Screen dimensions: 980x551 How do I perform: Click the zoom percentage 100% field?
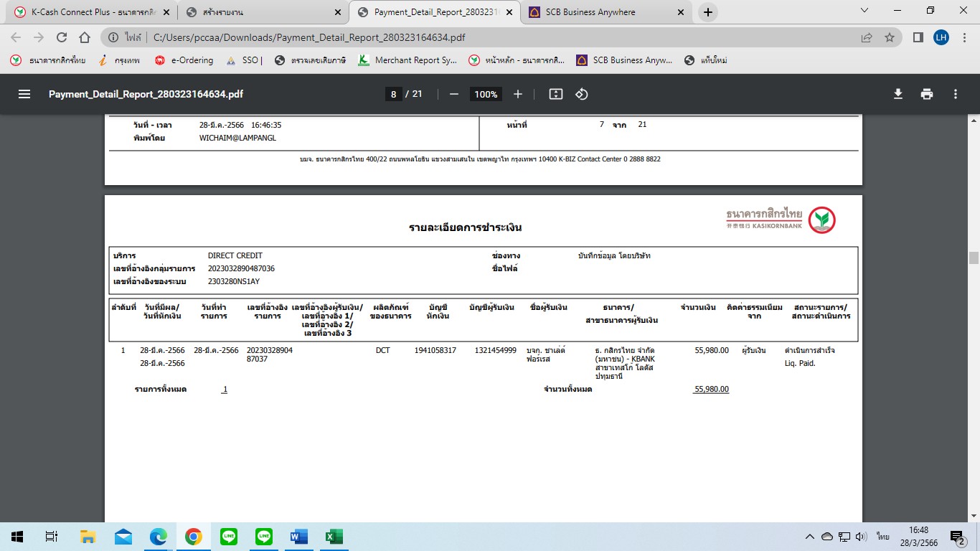pos(486,94)
